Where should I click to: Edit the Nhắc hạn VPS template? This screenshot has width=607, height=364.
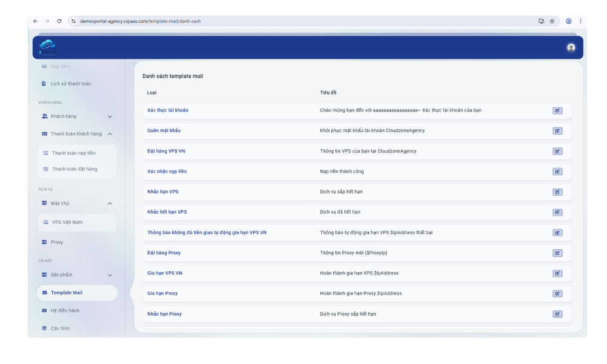click(x=557, y=192)
